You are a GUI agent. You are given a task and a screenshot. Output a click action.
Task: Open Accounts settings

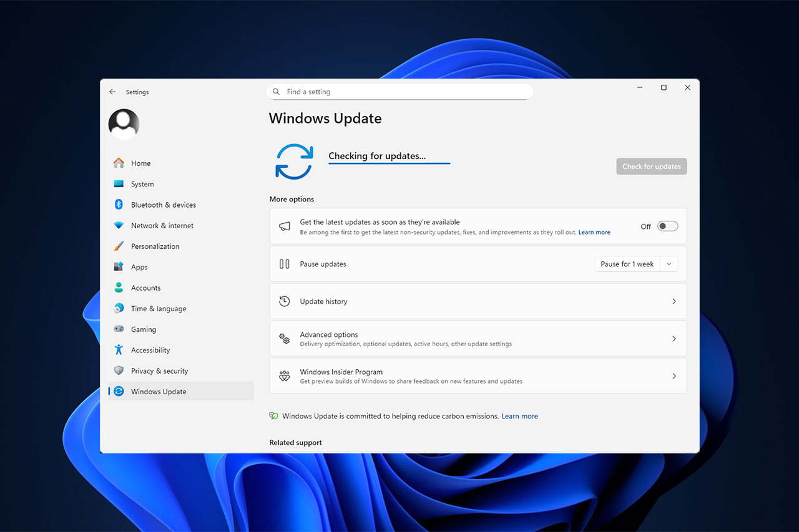point(181,288)
